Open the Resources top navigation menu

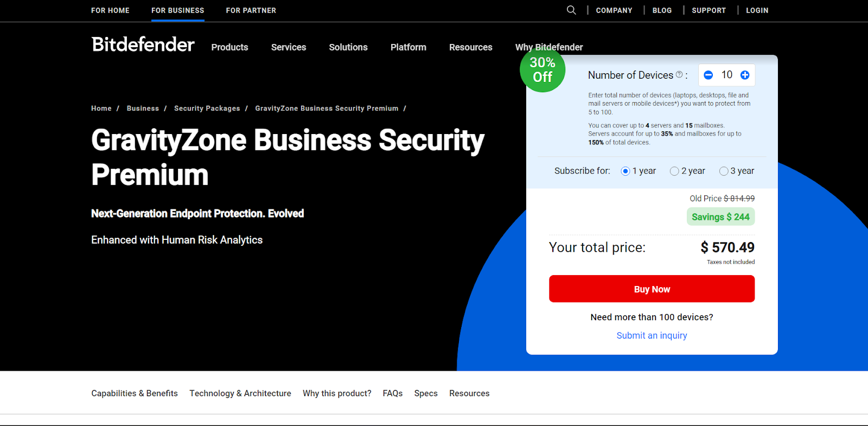(x=471, y=47)
